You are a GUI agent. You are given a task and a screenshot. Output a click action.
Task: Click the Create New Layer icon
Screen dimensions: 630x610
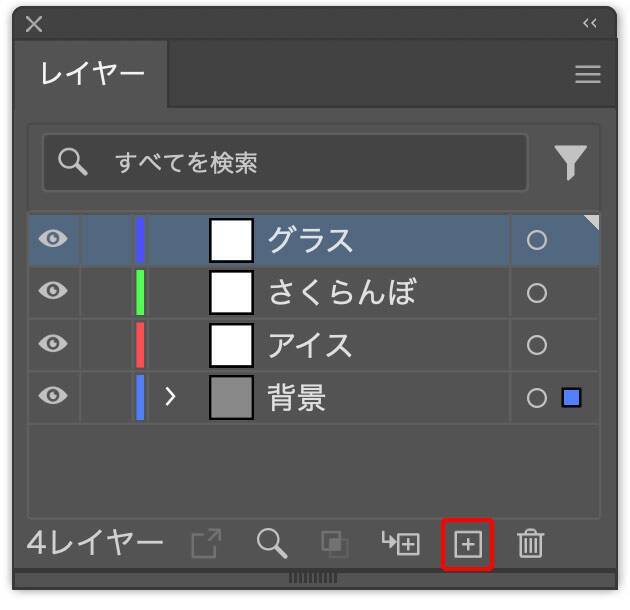pos(468,544)
